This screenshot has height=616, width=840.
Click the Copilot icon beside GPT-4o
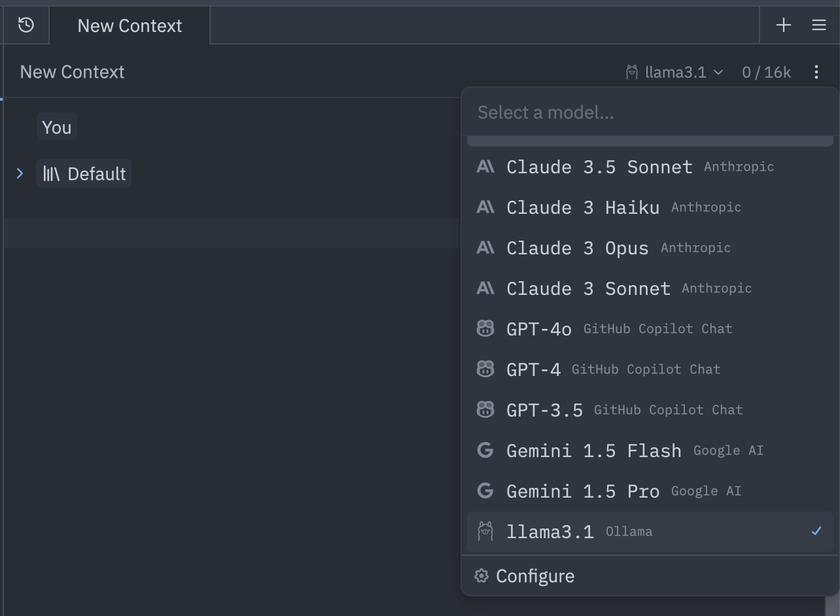(x=485, y=329)
